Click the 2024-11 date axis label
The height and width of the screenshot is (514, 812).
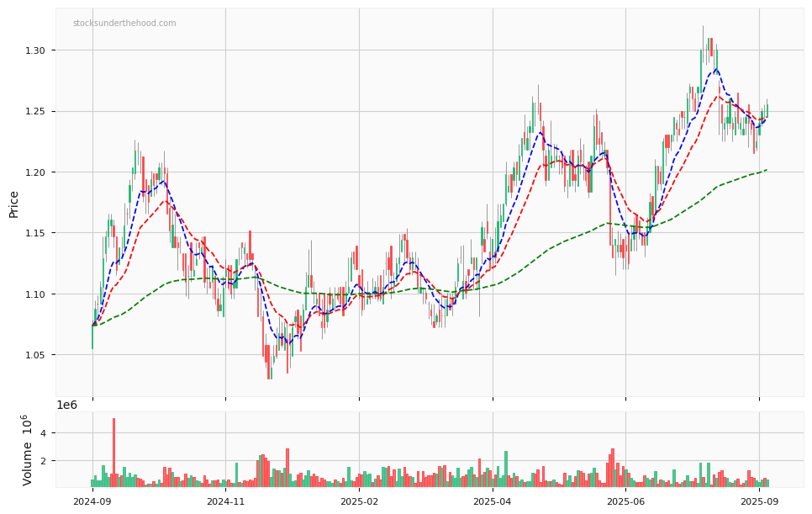point(226,501)
